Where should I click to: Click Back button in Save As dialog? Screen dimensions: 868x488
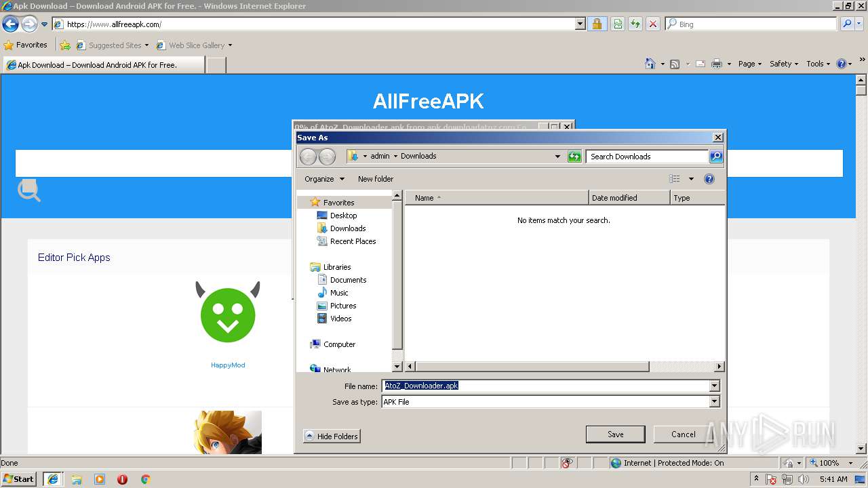pyautogui.click(x=308, y=157)
